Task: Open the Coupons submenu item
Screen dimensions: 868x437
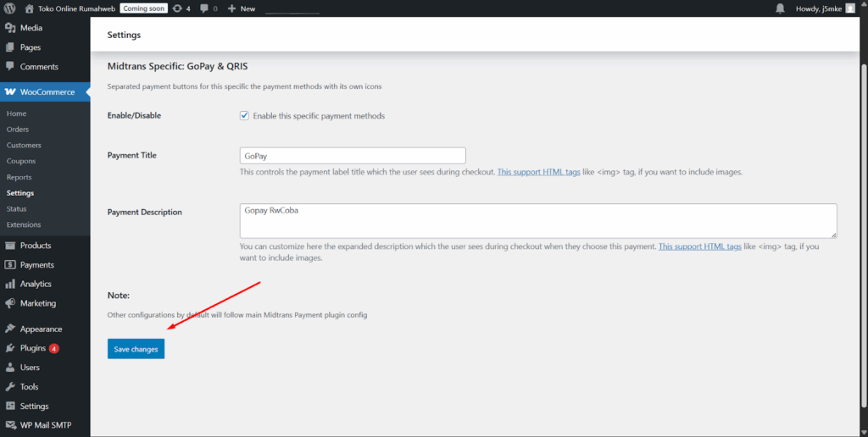Action: click(x=21, y=161)
